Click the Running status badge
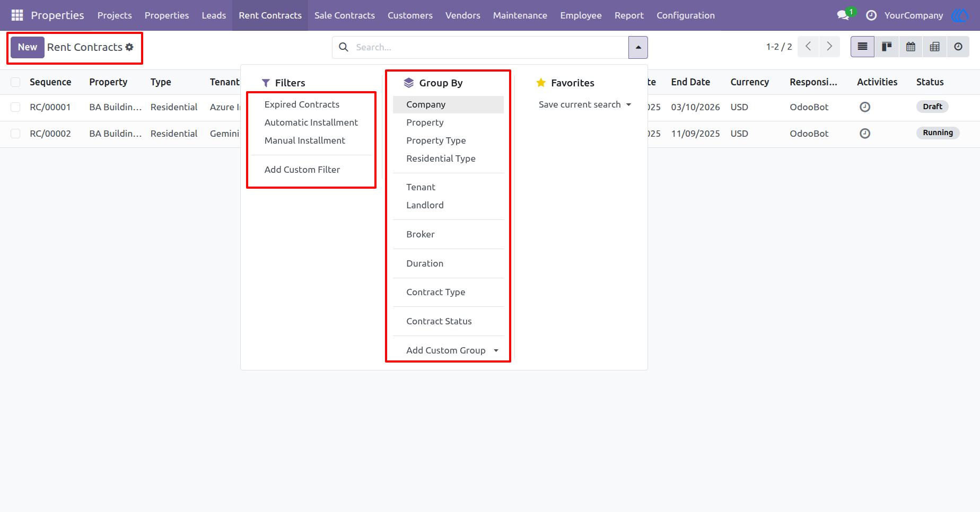The height and width of the screenshot is (512, 980). [x=938, y=133]
